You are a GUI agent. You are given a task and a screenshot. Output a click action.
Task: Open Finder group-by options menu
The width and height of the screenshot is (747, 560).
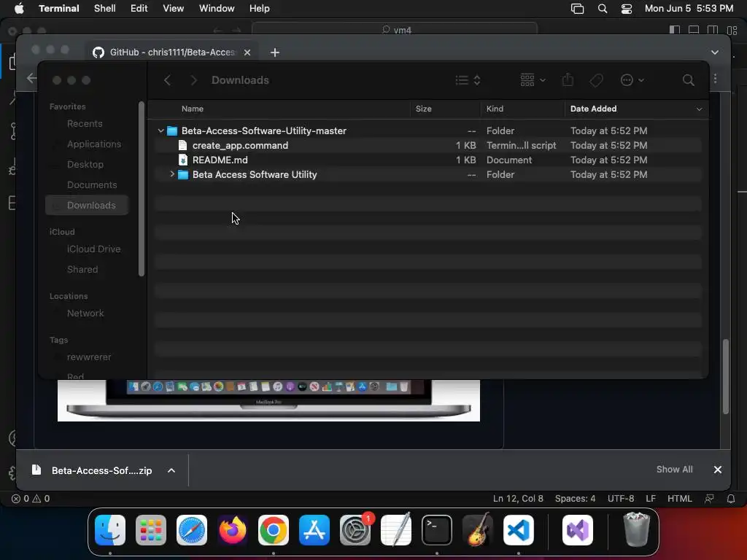click(x=533, y=79)
